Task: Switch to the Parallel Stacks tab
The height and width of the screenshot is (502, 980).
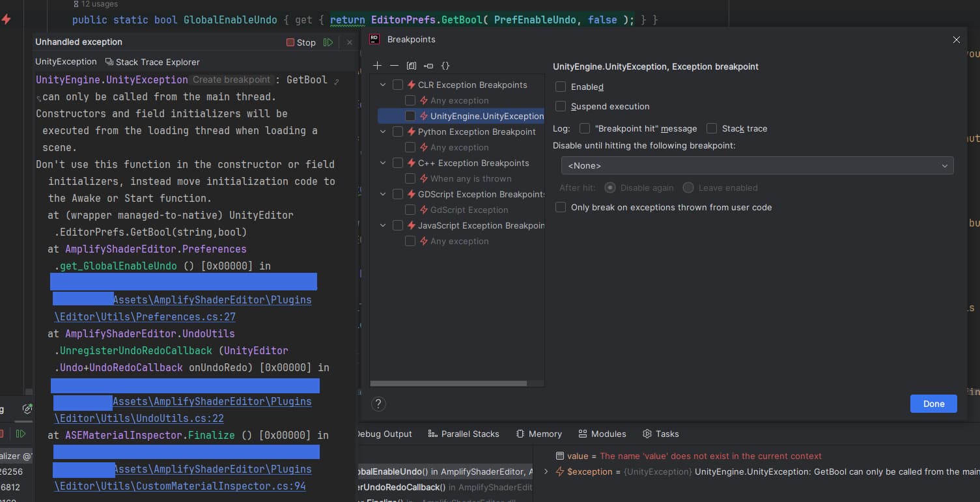Action: click(x=463, y=434)
